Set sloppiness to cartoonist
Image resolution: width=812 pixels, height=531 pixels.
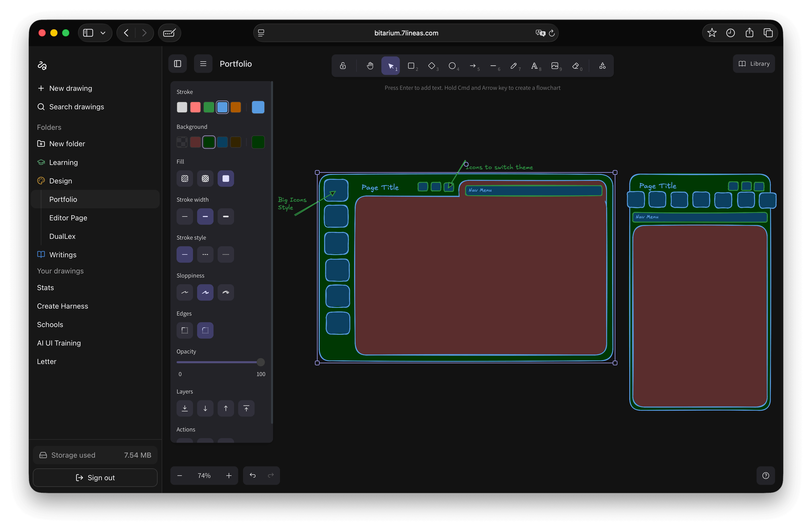click(x=226, y=292)
